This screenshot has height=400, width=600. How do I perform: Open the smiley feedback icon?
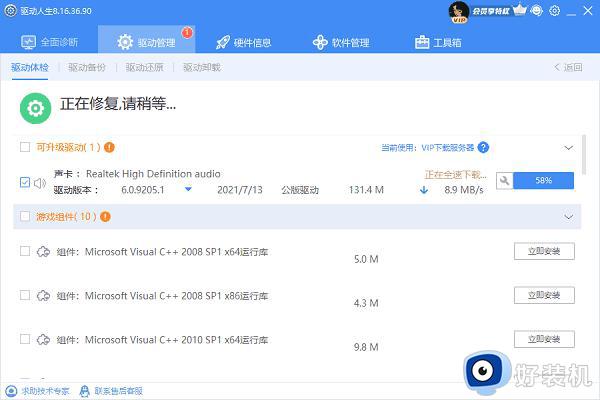click(x=537, y=11)
